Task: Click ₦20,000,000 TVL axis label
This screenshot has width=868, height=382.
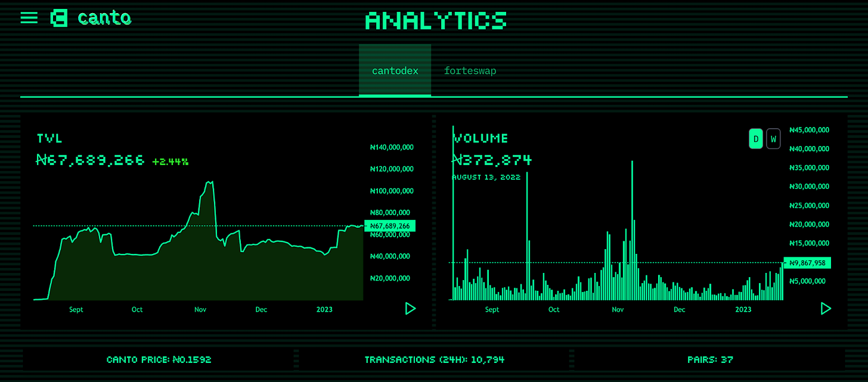Action: click(x=390, y=278)
